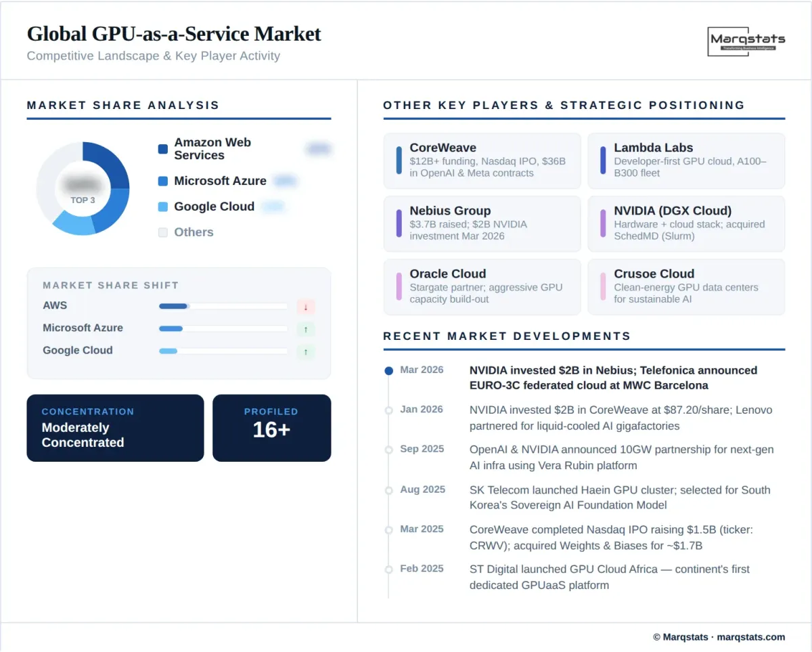Click the Marqstats logo

746,41
